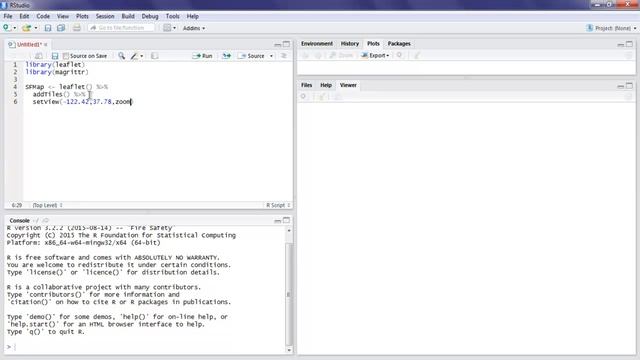The width and height of the screenshot is (640, 360).
Task: Click the Console tab label
Action: (20, 220)
